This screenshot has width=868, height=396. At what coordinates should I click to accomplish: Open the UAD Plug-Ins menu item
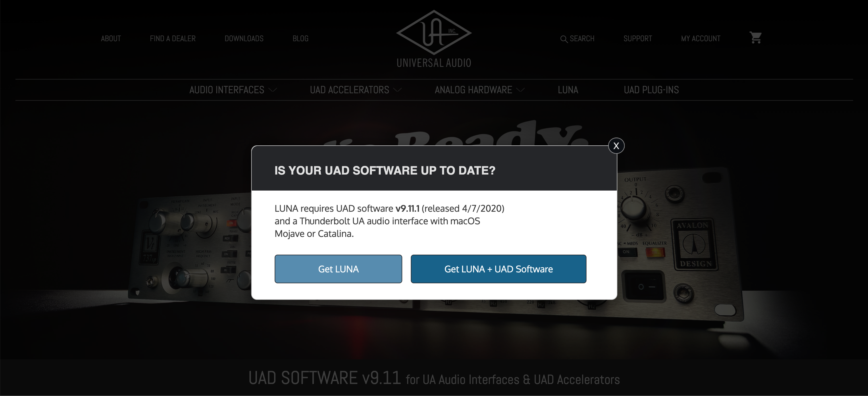pyautogui.click(x=651, y=90)
